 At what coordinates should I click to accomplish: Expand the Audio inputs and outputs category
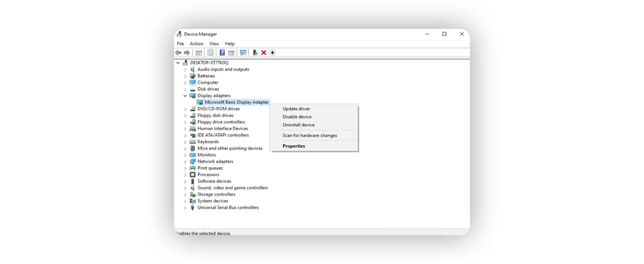[185, 70]
